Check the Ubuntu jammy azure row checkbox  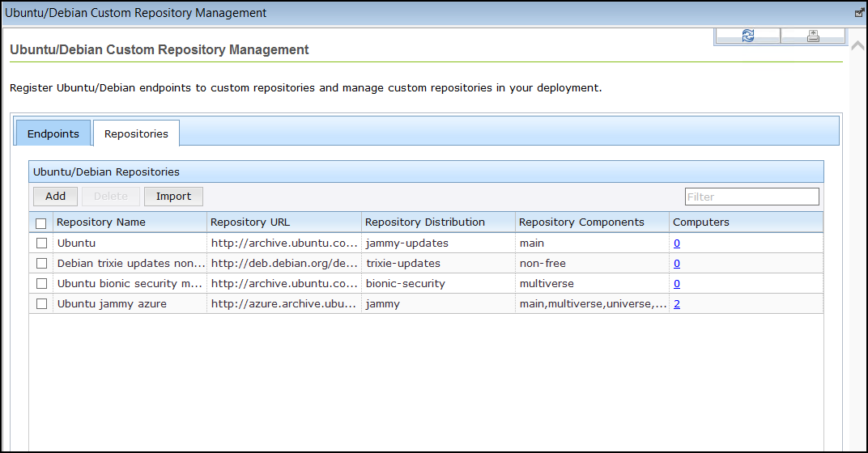click(41, 303)
